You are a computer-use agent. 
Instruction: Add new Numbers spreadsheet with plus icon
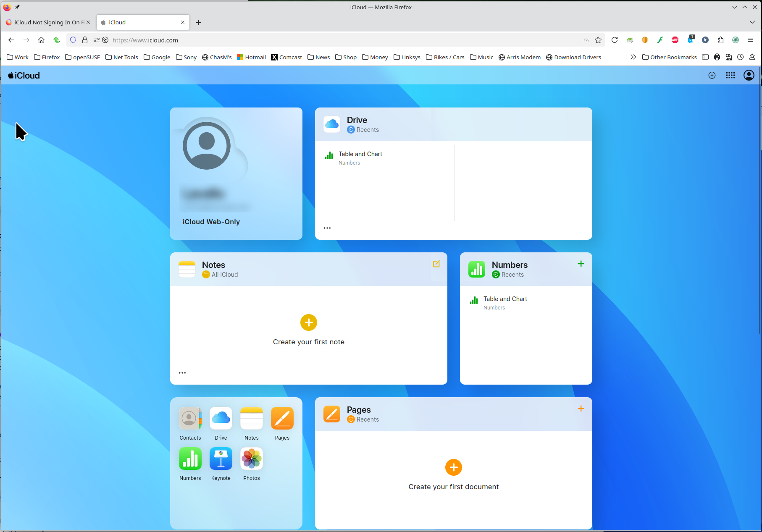coord(581,264)
